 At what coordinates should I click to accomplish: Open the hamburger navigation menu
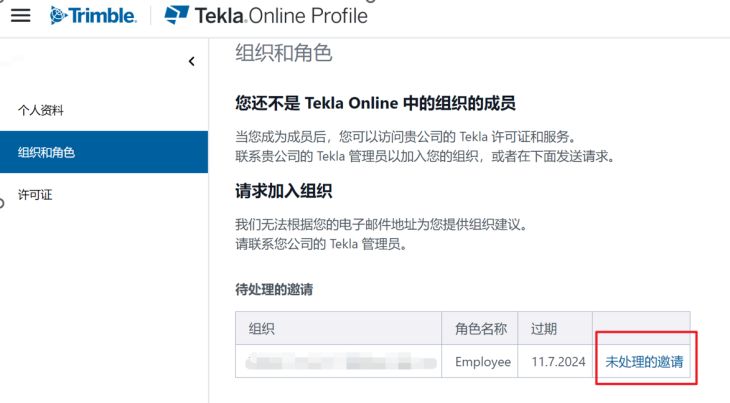[20, 15]
